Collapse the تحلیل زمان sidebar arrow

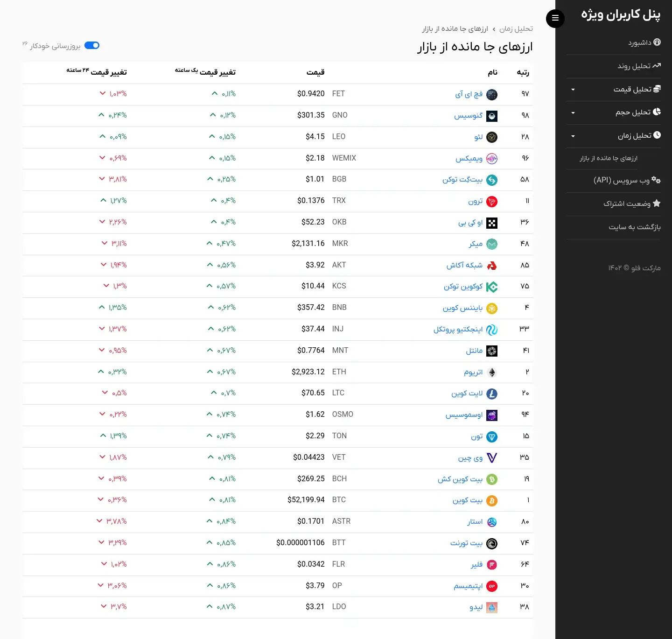click(x=573, y=136)
